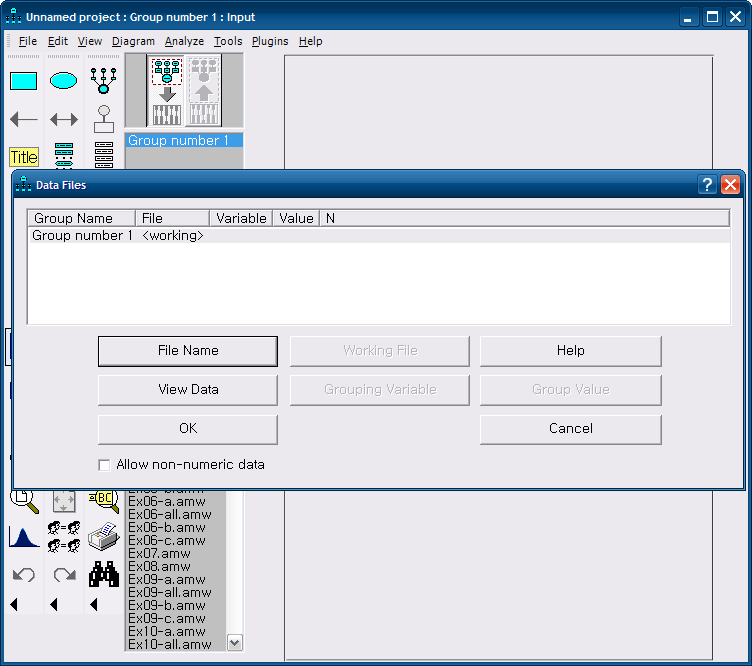Screen dimensions: 752x666
Task: Click the Variable column header
Action: 241,218
